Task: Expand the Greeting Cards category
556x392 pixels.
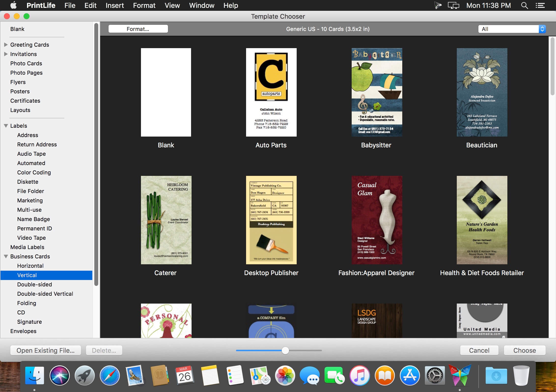Action: point(6,45)
